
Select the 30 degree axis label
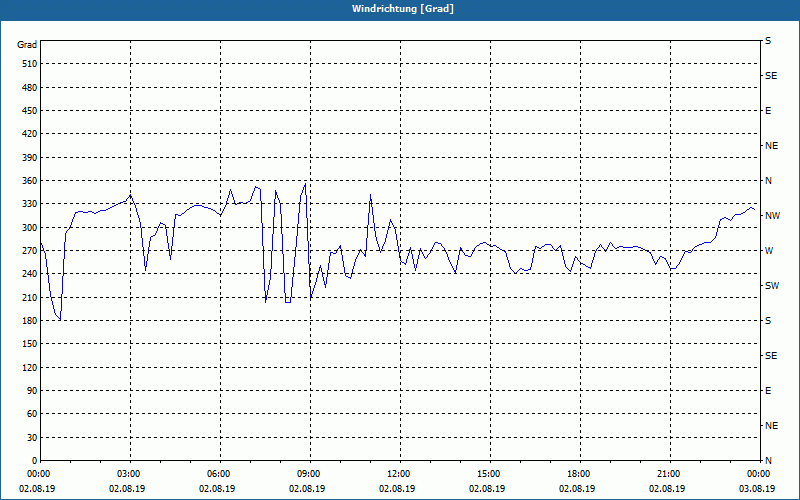[33, 437]
